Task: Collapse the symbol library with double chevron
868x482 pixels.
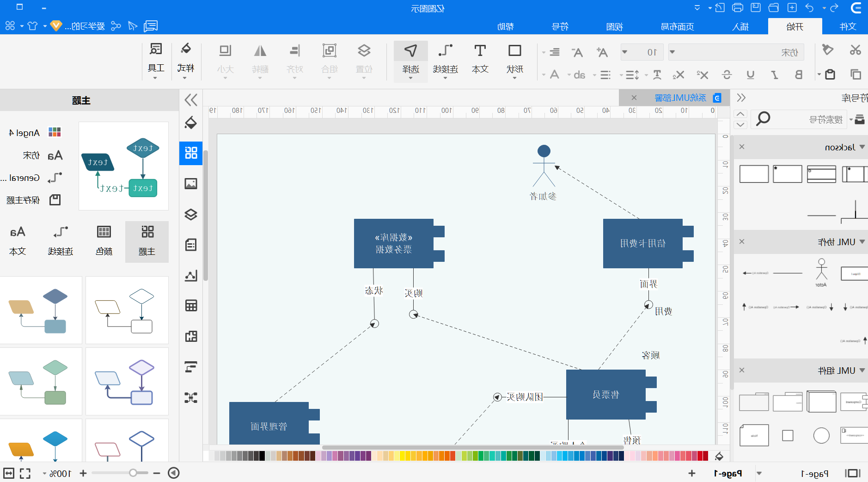Action: [x=741, y=98]
